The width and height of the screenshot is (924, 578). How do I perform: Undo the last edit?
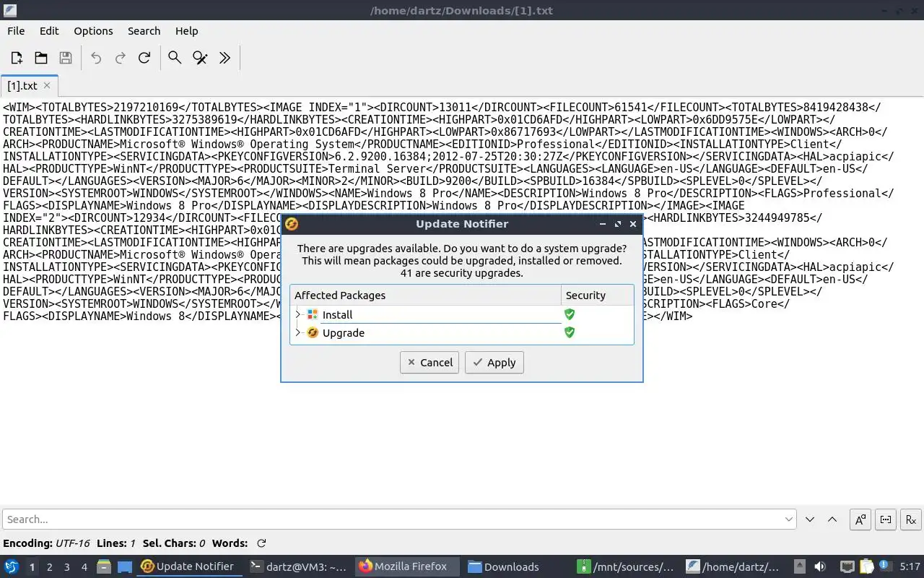(x=96, y=58)
